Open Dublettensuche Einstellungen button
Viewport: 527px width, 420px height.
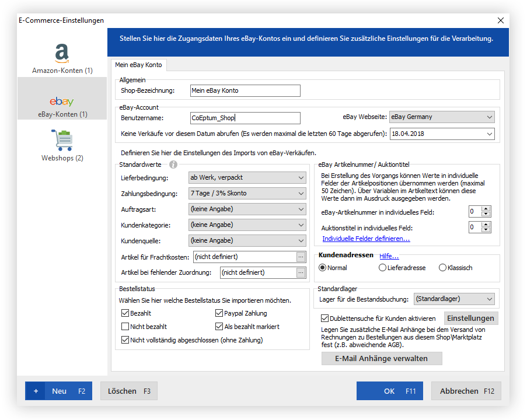471,318
